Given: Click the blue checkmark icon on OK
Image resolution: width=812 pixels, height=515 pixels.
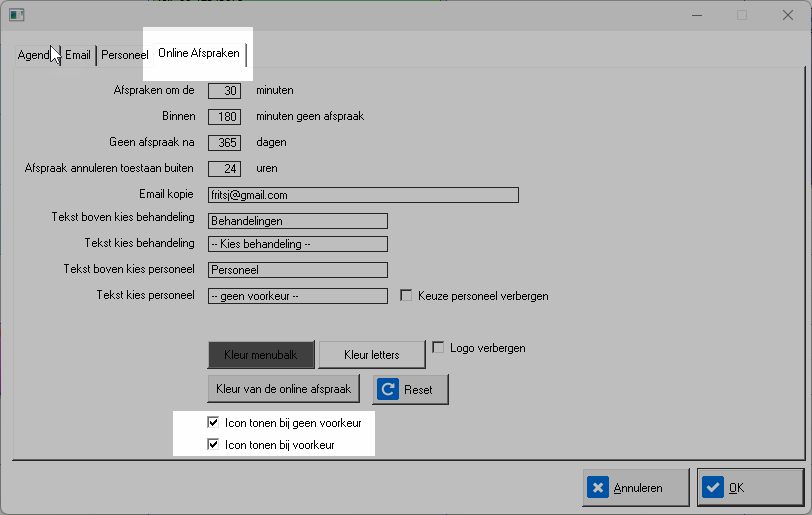Looking at the screenshot, I should (x=713, y=488).
